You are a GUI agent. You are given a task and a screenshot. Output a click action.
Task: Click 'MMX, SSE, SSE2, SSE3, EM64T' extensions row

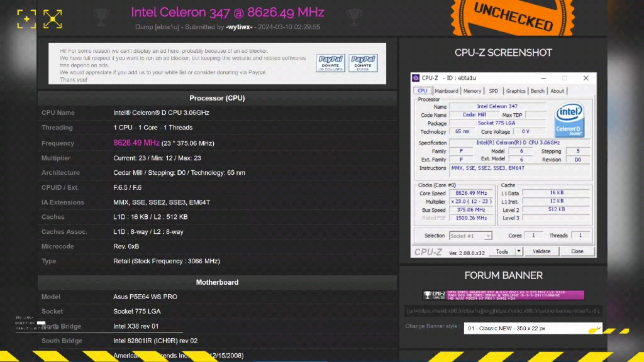point(162,202)
